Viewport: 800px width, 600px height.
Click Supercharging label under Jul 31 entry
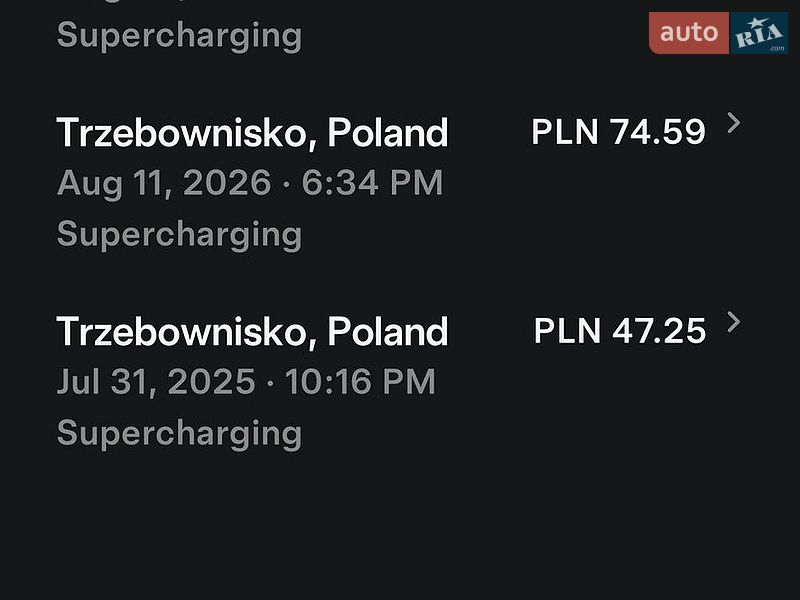179,434
